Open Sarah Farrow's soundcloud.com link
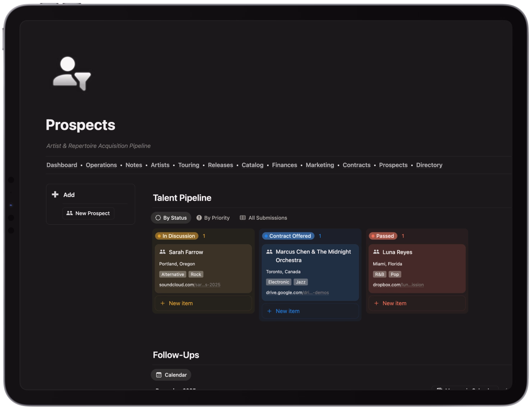Screen dimensions: 532x410 [x=190, y=284]
